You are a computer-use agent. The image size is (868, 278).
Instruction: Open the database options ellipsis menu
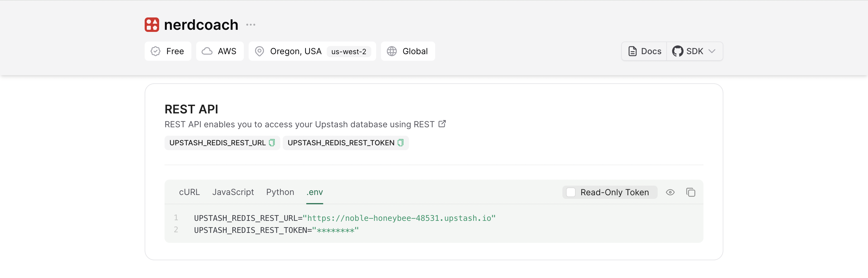pyautogui.click(x=250, y=24)
